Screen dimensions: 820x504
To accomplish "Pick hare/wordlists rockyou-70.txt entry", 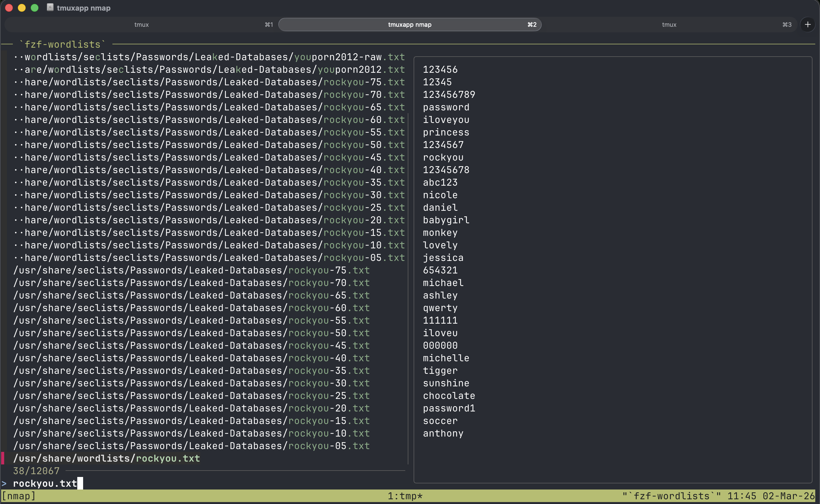I will coord(209,95).
